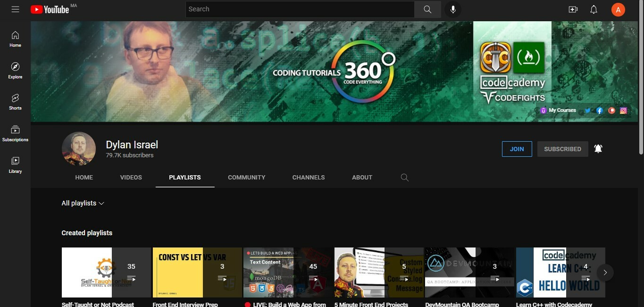Switch to the VIDEOS tab
The width and height of the screenshot is (644, 307).
click(x=131, y=178)
